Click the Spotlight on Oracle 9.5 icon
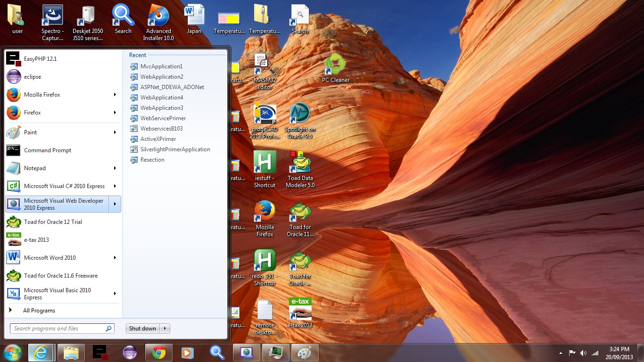This screenshot has width=644, height=362. pos(300,121)
